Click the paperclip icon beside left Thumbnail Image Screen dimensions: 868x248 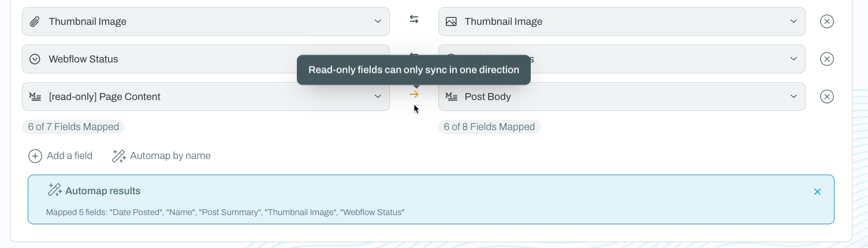tap(35, 21)
